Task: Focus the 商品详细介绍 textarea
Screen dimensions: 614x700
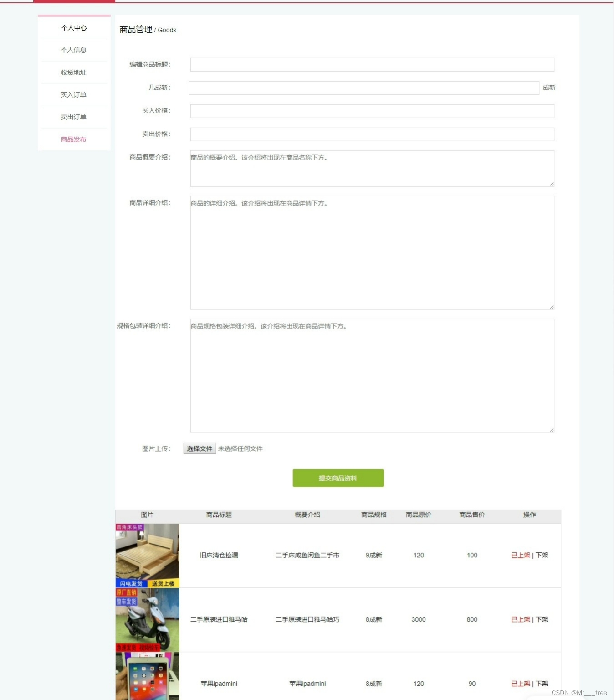Action: click(x=372, y=253)
